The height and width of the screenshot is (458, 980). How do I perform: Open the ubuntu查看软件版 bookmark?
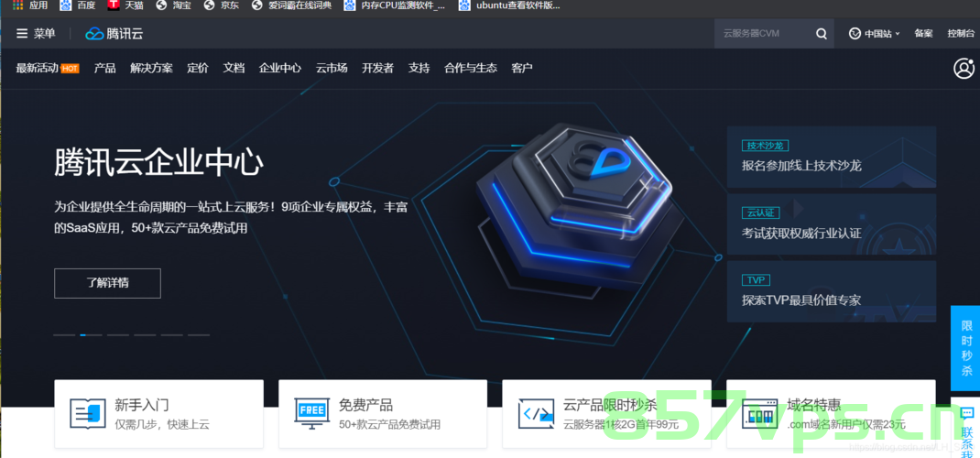[508, 5]
